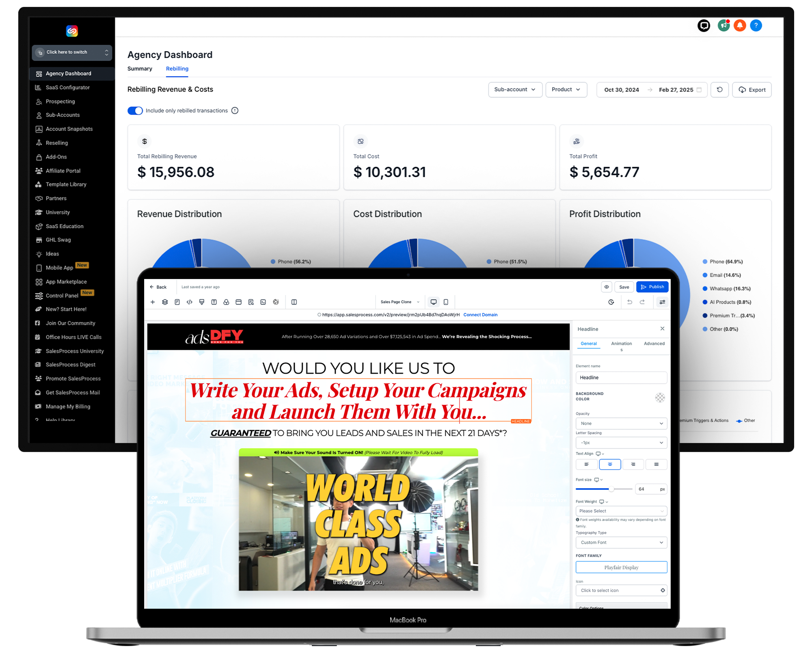
Task: Switch to mobile preview device icon
Action: pos(446,302)
